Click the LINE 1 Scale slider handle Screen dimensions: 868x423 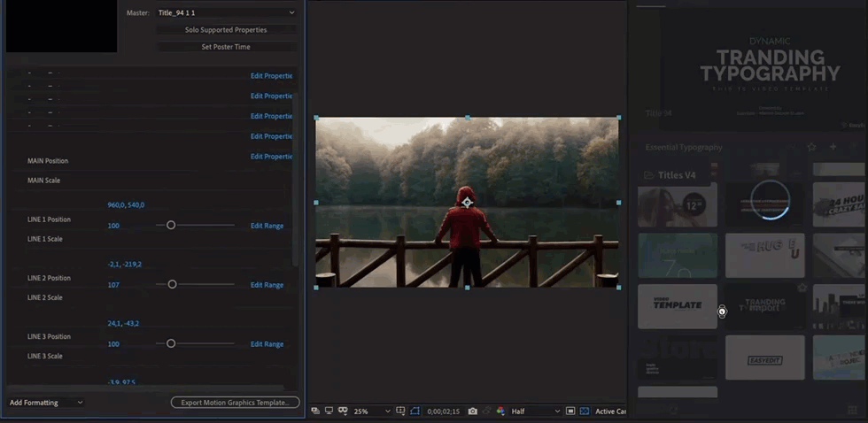pyautogui.click(x=171, y=226)
